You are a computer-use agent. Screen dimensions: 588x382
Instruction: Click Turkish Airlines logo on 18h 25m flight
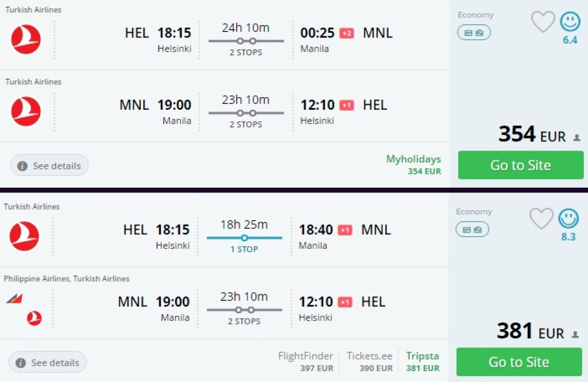[25, 236]
